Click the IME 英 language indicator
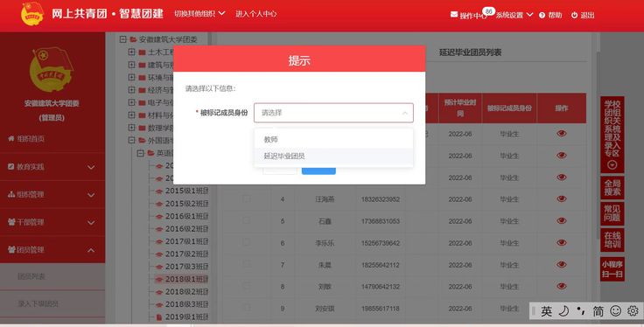The height and width of the screenshot is (327, 644). (x=546, y=311)
